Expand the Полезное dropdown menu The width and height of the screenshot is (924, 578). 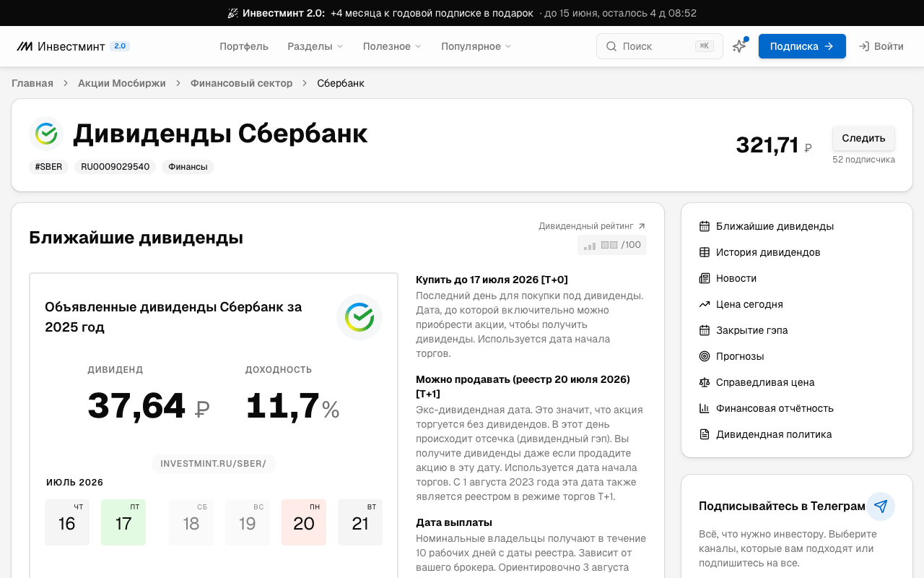point(392,46)
